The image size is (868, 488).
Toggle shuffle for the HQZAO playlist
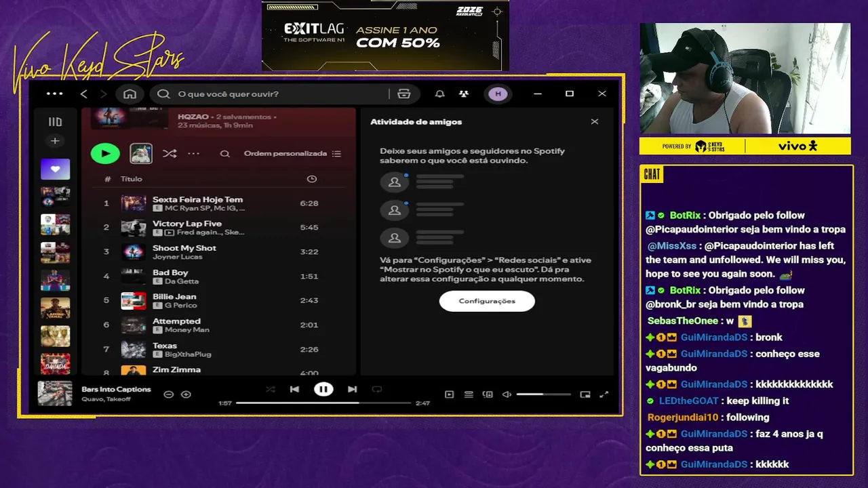(170, 154)
